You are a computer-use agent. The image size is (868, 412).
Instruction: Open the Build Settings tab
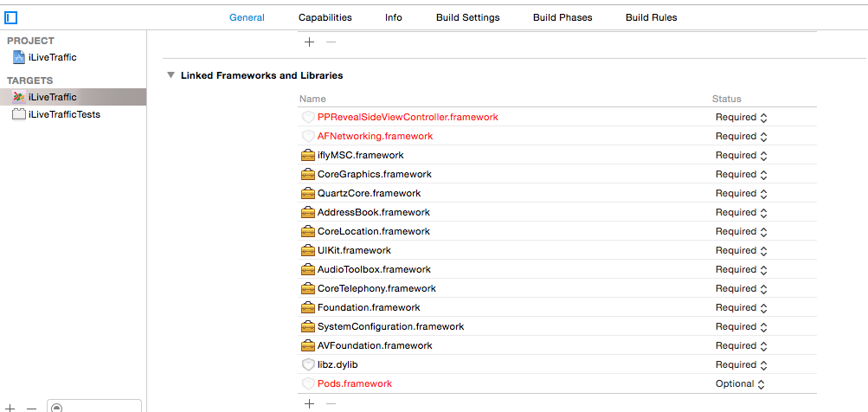pyautogui.click(x=468, y=17)
